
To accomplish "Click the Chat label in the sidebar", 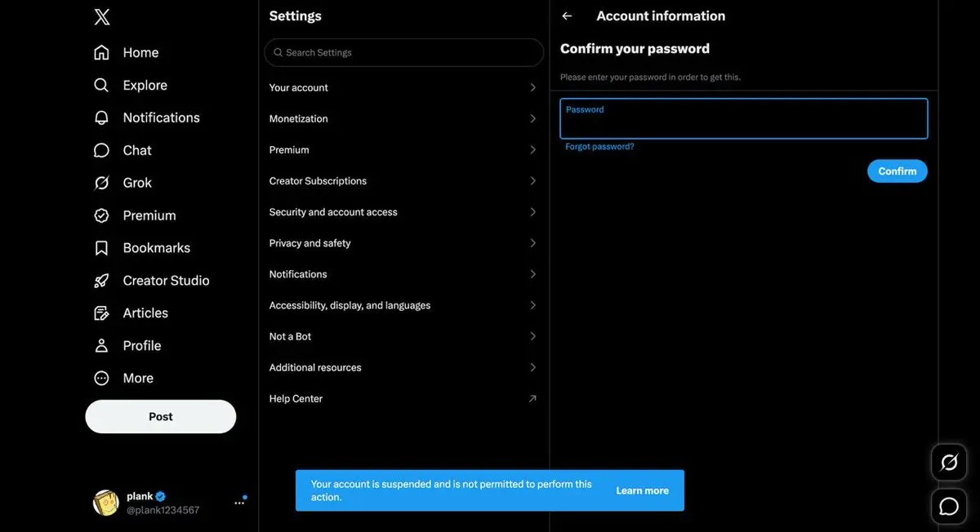I will 137,150.
